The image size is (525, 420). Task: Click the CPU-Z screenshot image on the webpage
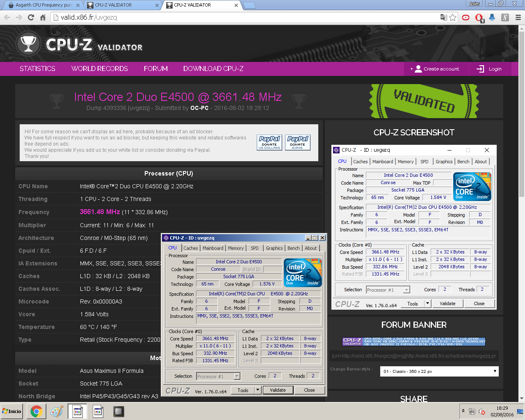[x=414, y=227]
